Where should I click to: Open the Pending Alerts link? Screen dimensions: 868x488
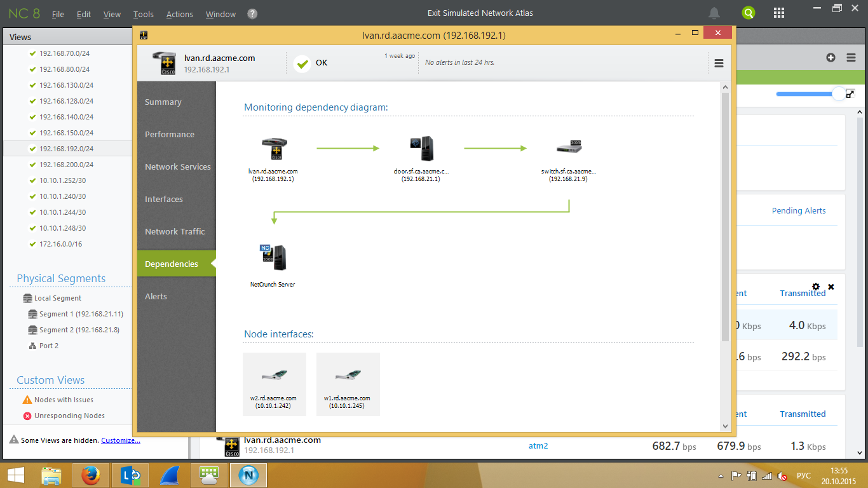[x=799, y=210]
